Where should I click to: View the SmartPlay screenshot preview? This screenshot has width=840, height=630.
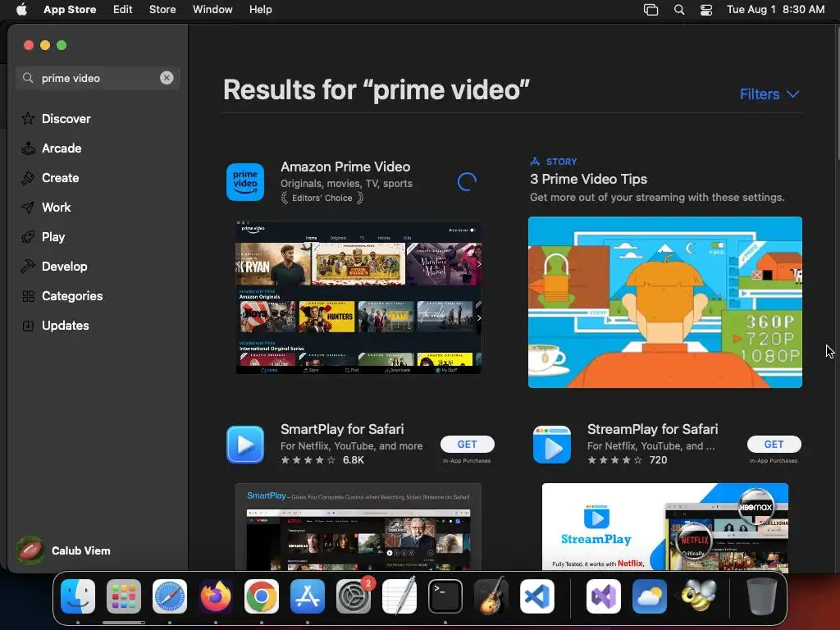358,527
